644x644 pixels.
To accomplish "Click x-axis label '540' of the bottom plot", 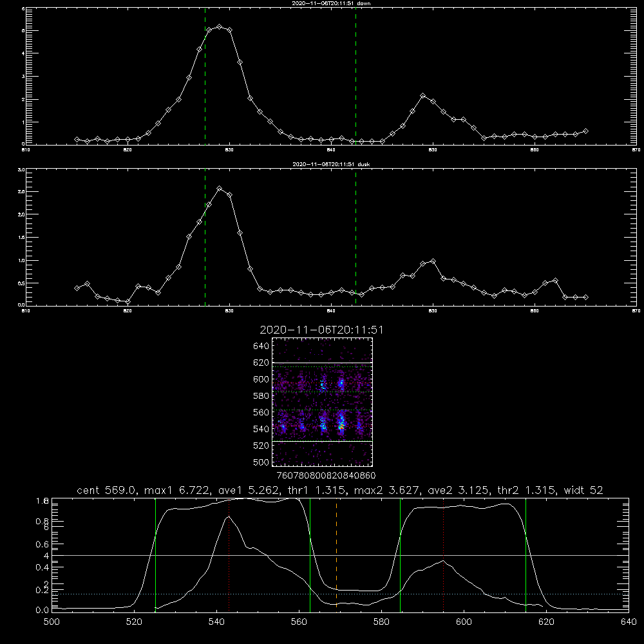I will [216, 622].
